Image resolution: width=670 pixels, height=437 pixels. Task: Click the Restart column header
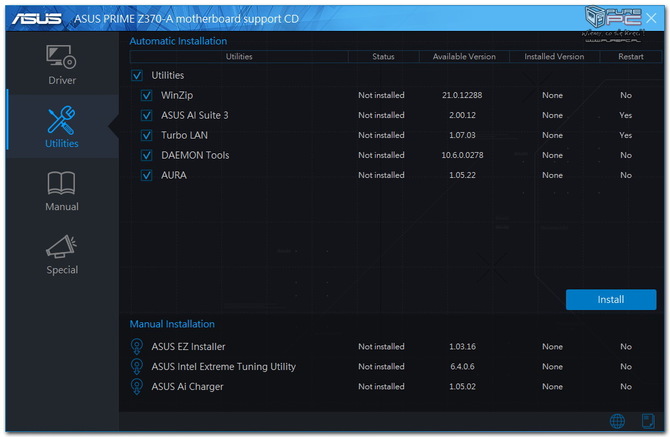(x=631, y=56)
